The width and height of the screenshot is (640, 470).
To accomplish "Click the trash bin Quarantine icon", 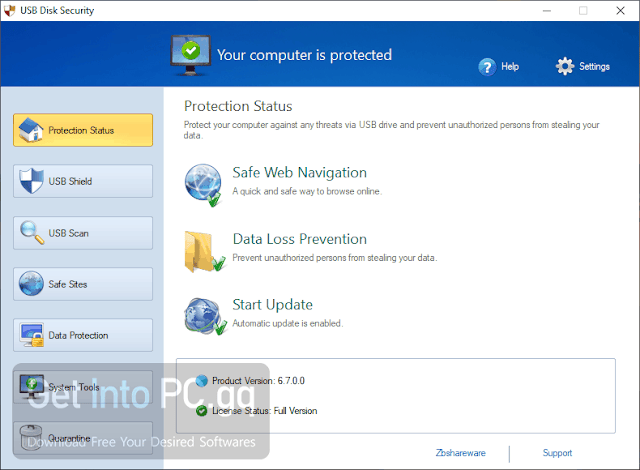I will [31, 437].
